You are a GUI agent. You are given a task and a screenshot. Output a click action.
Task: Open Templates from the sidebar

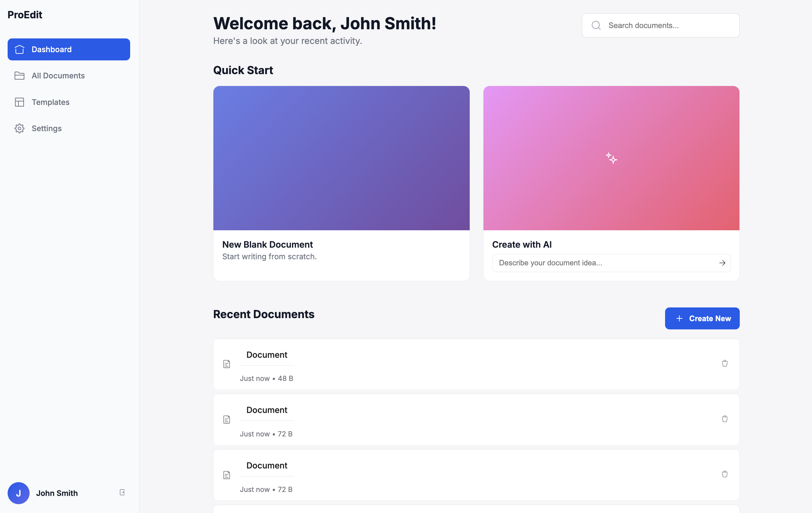click(51, 102)
